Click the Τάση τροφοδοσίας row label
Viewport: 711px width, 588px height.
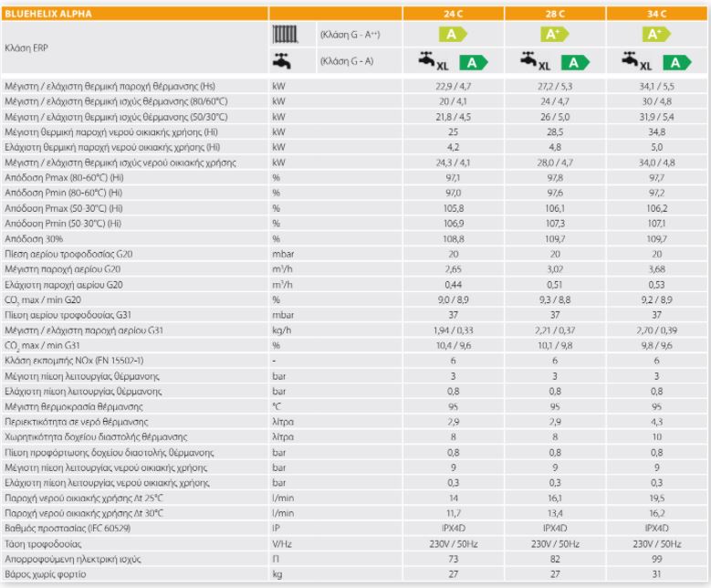[43, 543]
